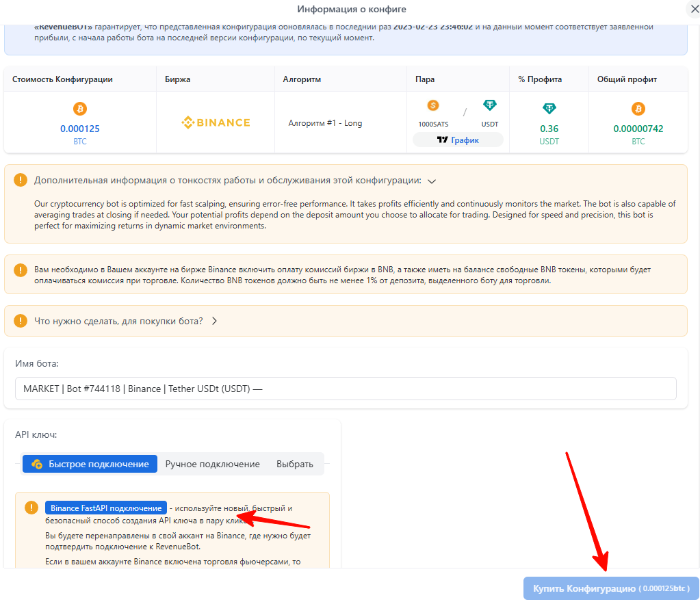Click the Общий профит column header

627,79
